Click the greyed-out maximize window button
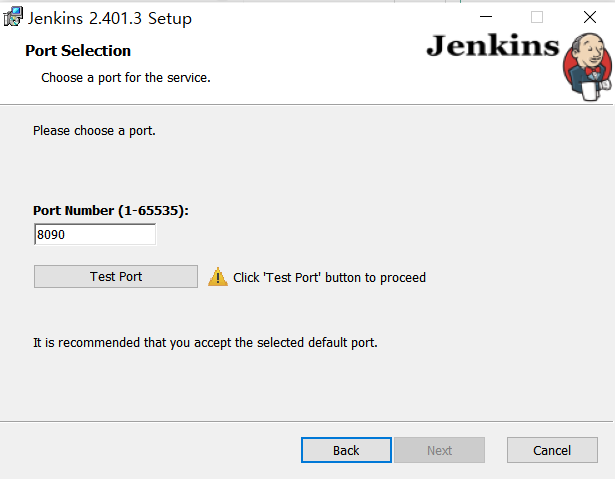 point(537,17)
